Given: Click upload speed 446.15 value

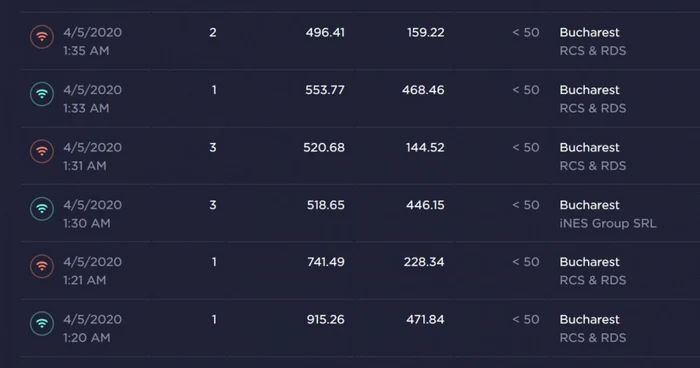Looking at the screenshot, I should click(425, 205).
